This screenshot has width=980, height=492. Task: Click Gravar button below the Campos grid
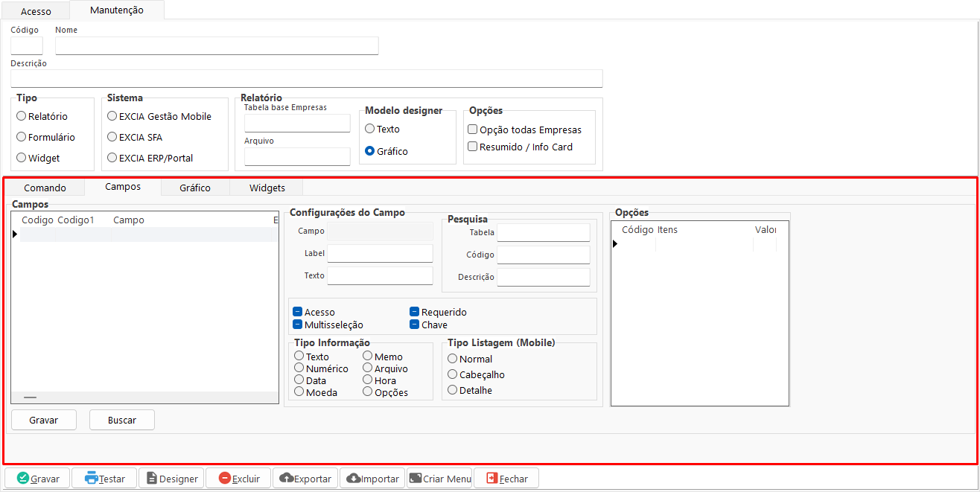(44, 420)
